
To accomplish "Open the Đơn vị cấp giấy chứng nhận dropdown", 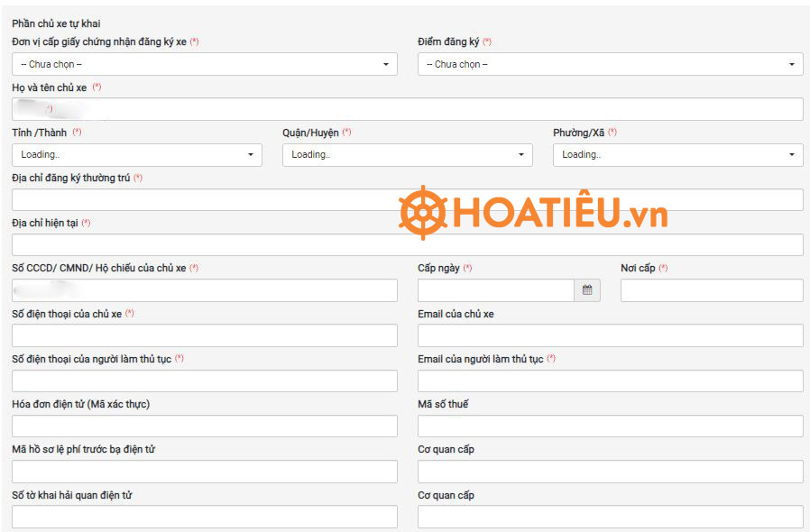I will point(204,64).
